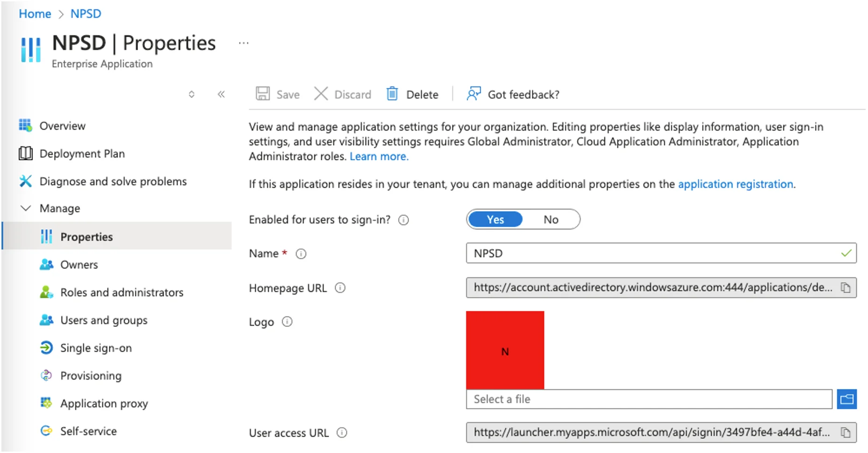The height and width of the screenshot is (453, 868).
Task: Click info icon next to User access URL
Action: (342, 433)
